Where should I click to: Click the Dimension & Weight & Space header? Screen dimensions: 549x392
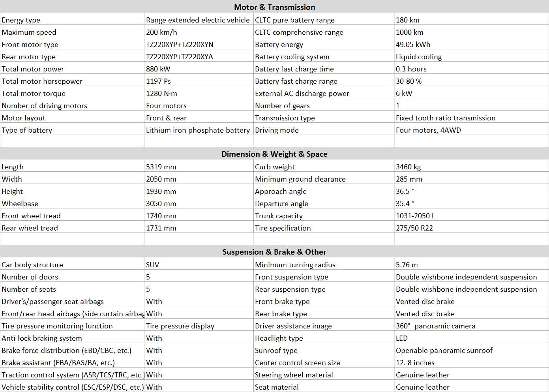pos(274,154)
